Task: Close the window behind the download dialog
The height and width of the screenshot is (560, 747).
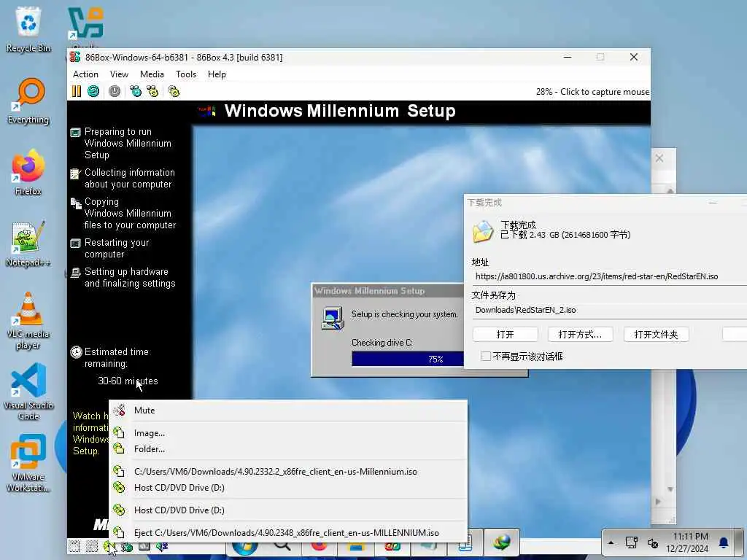Action: (x=659, y=158)
